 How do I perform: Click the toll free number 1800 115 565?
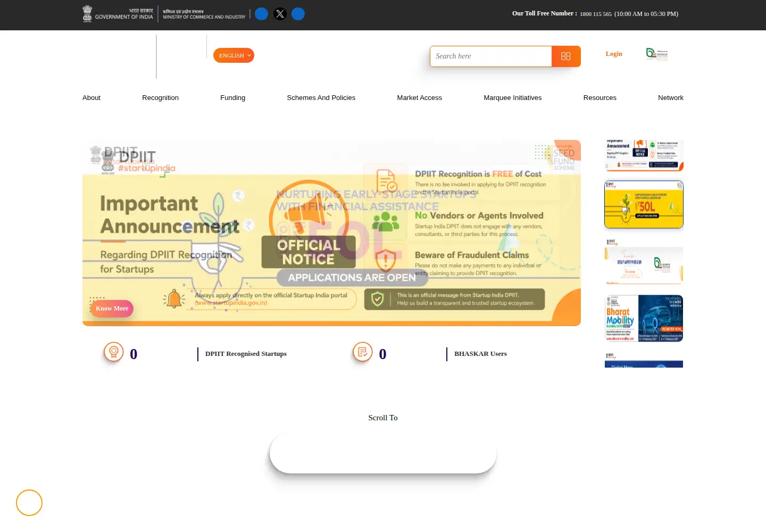pyautogui.click(x=596, y=14)
